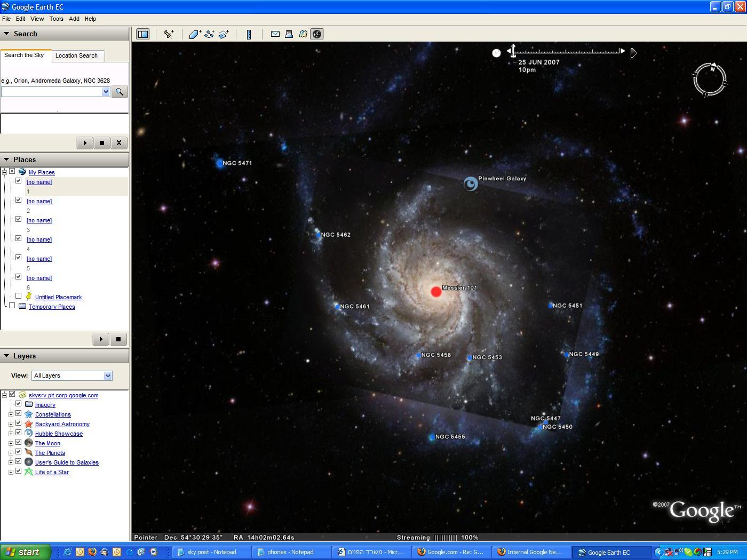Expand the Life of a Star tree
This screenshot has width=747, height=560.
pos(11,472)
